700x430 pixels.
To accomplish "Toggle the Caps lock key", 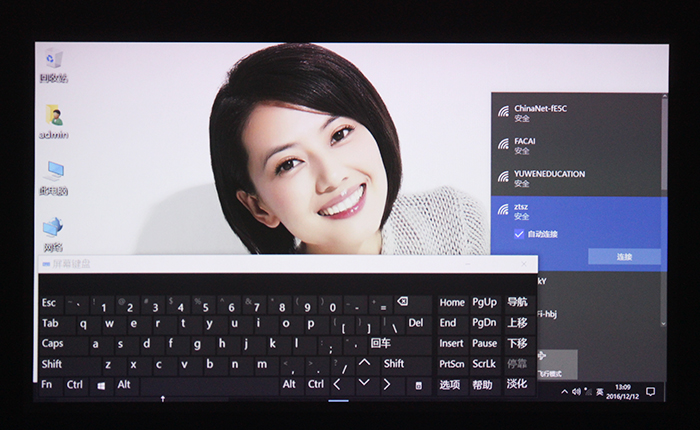I will [x=52, y=343].
